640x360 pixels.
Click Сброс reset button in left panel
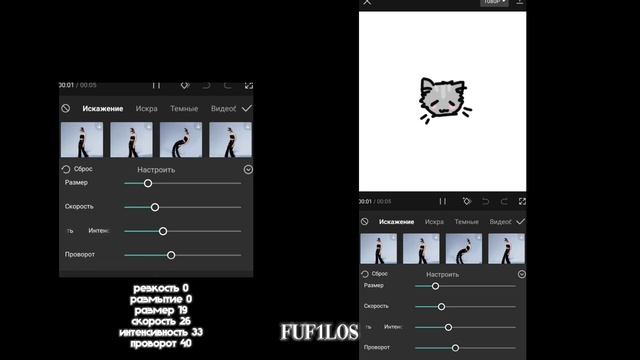click(x=77, y=169)
